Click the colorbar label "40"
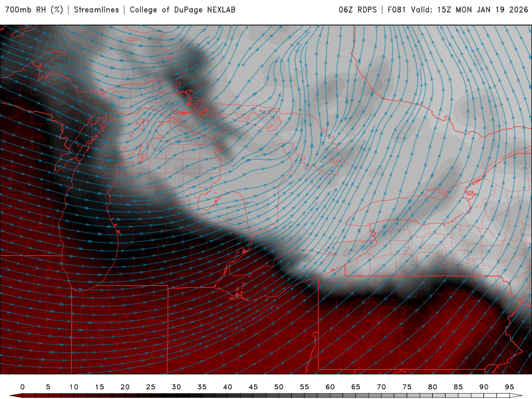Image resolution: width=532 pixels, height=399 pixels. coord(227,387)
